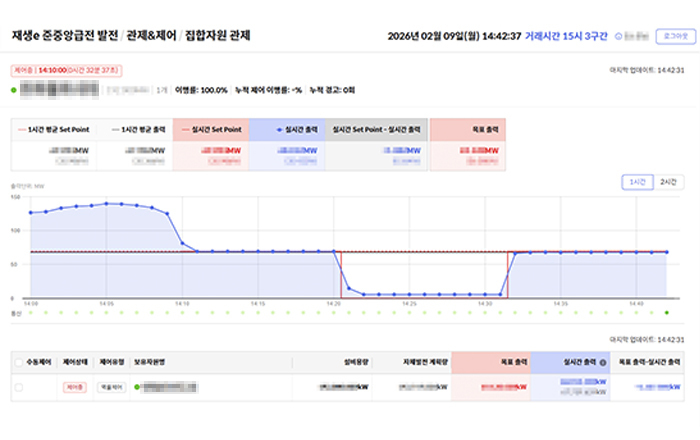700x440 pixels.
Task: Toggle the 수동제어 header checkbox
Action: (x=18, y=362)
